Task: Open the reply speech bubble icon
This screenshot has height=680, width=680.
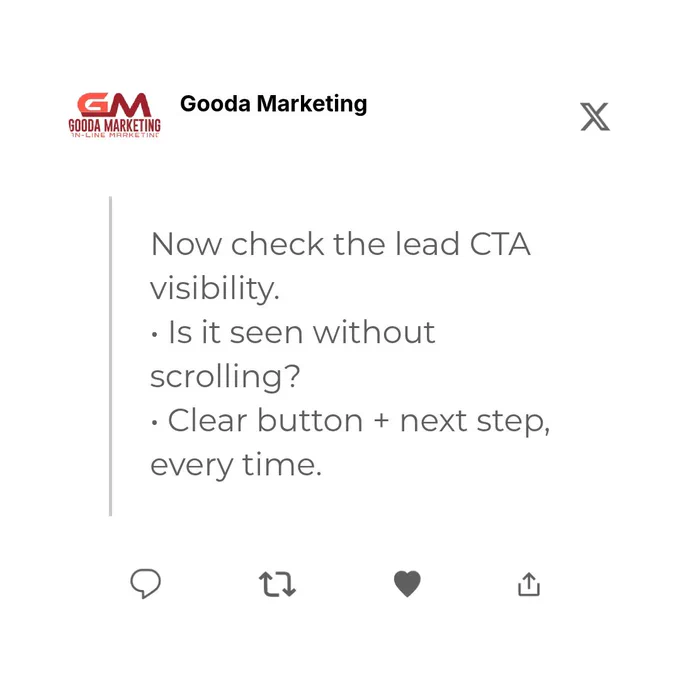Action: (146, 583)
